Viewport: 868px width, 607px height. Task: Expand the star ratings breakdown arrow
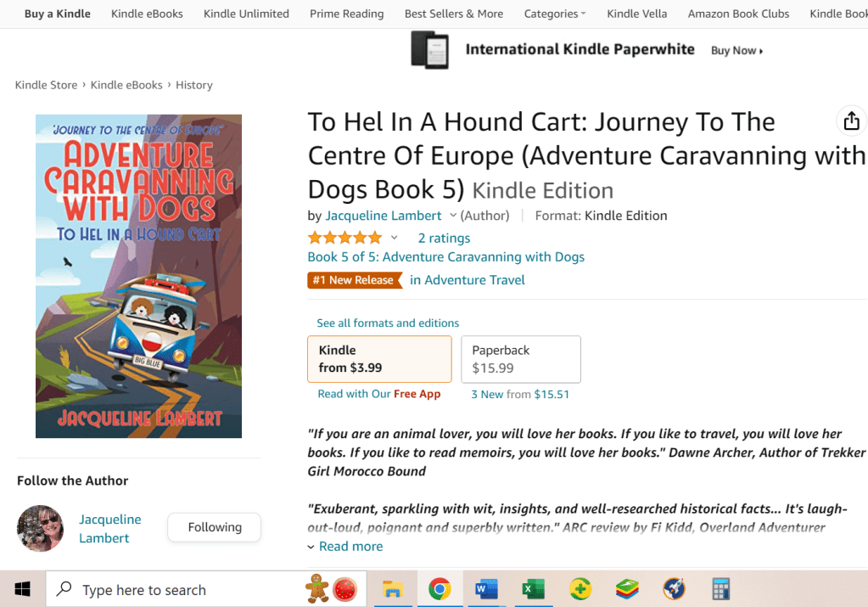point(394,238)
